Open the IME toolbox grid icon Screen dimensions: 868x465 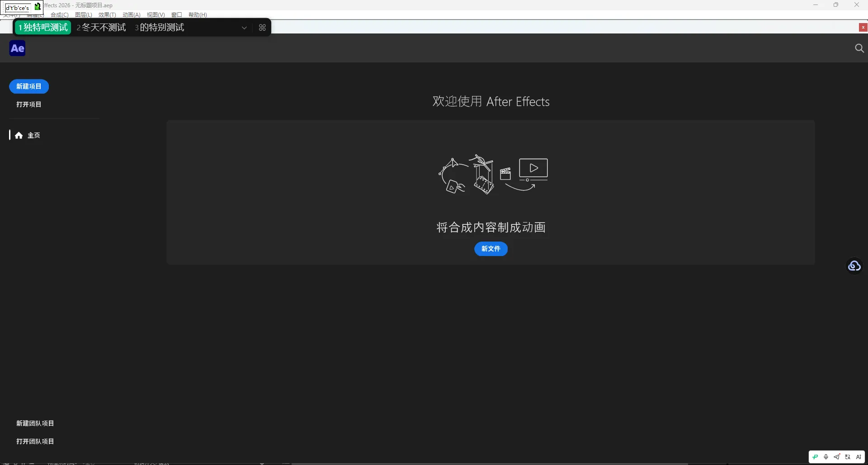click(x=262, y=28)
